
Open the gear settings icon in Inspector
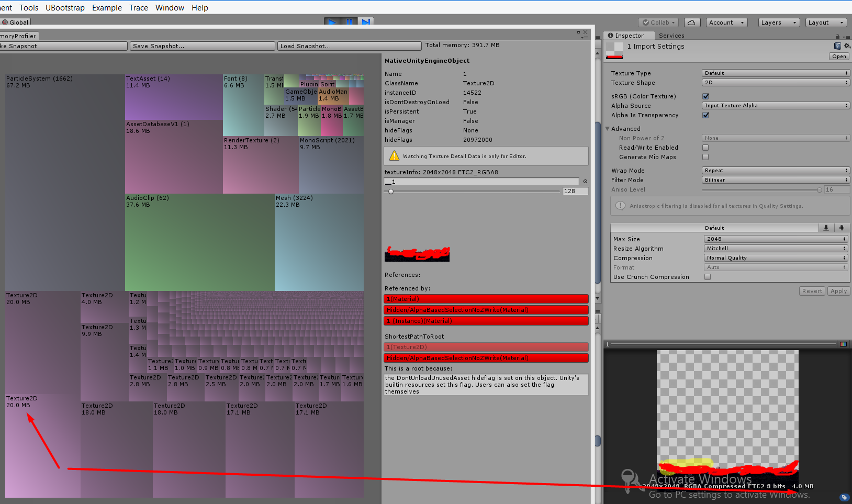[847, 46]
